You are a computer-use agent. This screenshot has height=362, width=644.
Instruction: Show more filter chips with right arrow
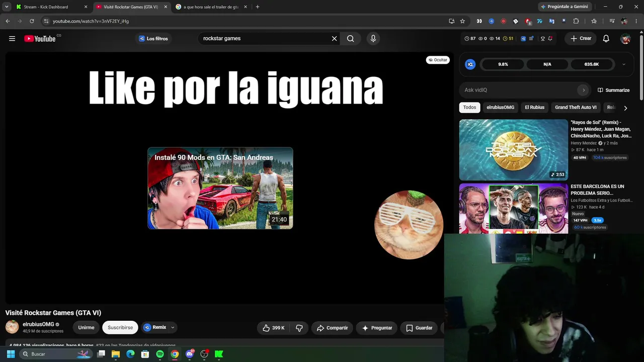(x=625, y=108)
